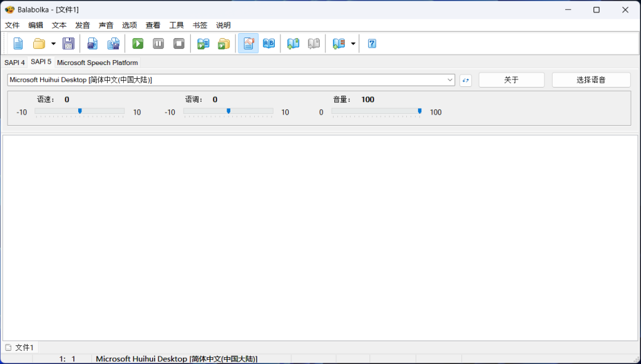Click the split and convert to audio icon
This screenshot has height=364, width=641.
(x=113, y=43)
